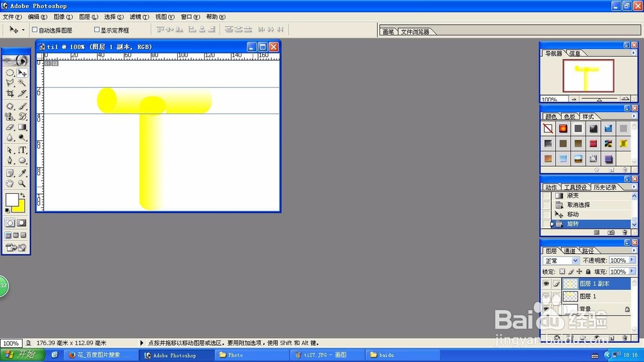The height and width of the screenshot is (362, 644).
Task: Toggle lock position icon
Action: (x=579, y=272)
